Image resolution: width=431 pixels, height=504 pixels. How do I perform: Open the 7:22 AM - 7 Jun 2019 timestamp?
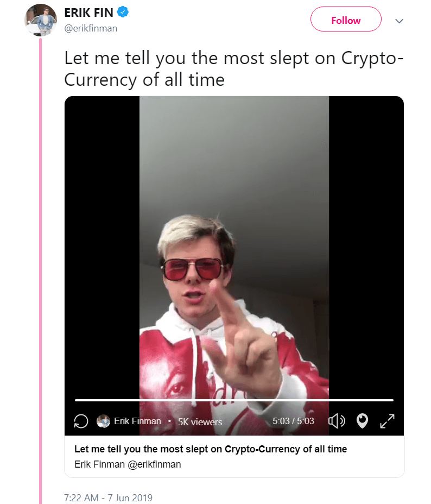pos(108,497)
